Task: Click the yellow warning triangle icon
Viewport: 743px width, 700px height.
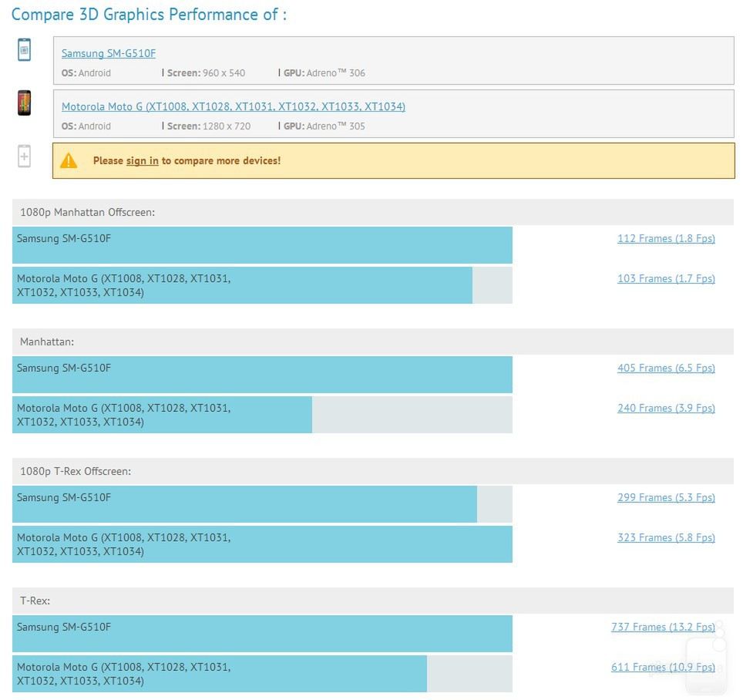Action: [x=69, y=160]
